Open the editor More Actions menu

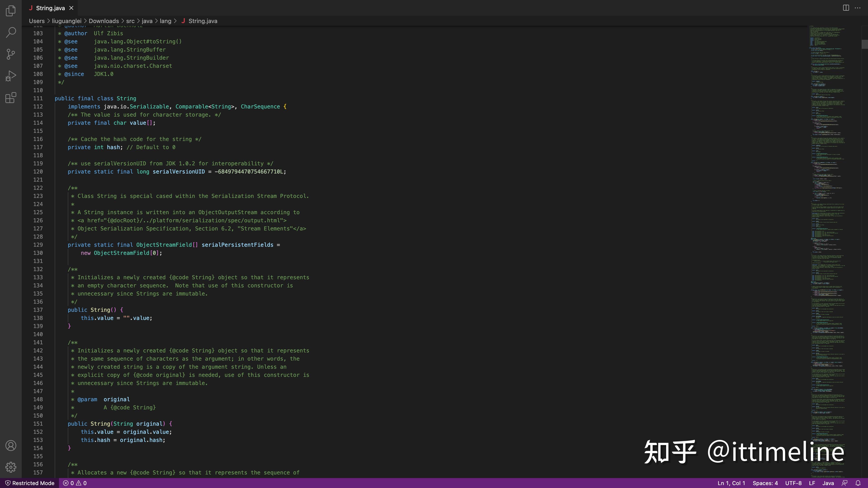point(858,8)
